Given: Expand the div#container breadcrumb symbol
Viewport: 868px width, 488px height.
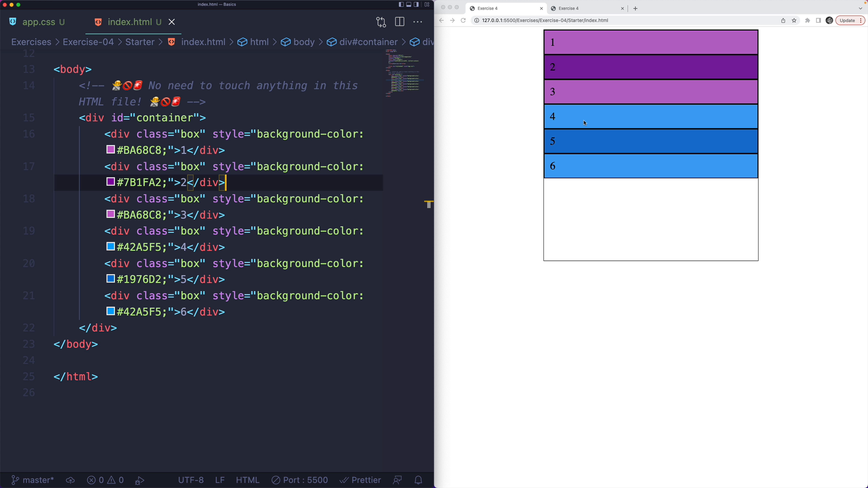Looking at the screenshot, I should (x=363, y=42).
